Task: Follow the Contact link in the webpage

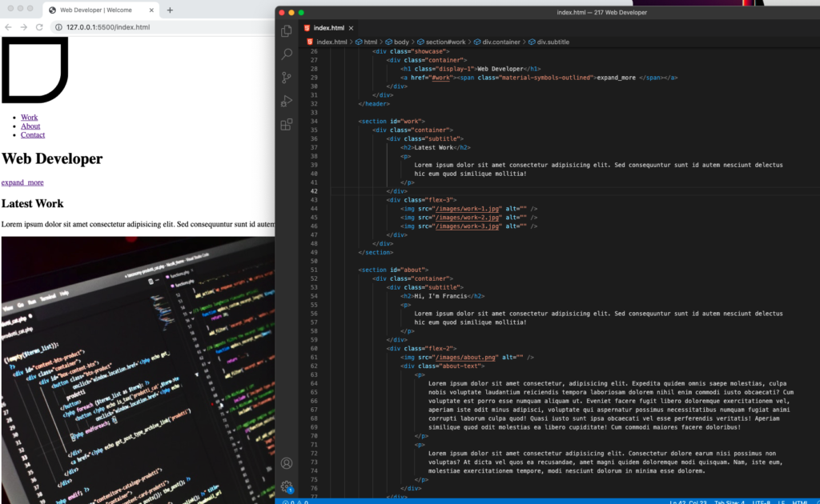Action: tap(33, 135)
